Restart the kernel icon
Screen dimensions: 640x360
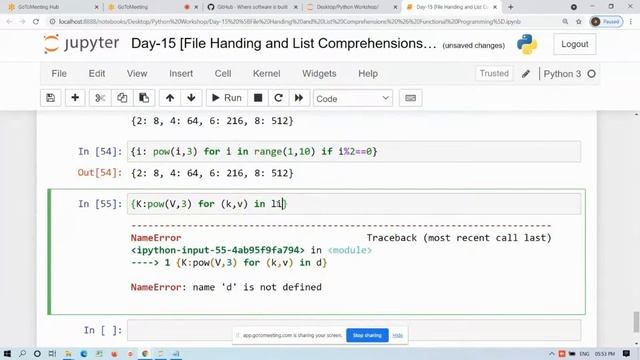pyautogui.click(x=278, y=98)
